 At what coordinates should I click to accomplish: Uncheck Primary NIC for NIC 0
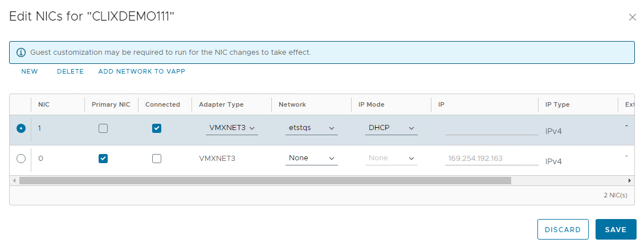point(103,159)
